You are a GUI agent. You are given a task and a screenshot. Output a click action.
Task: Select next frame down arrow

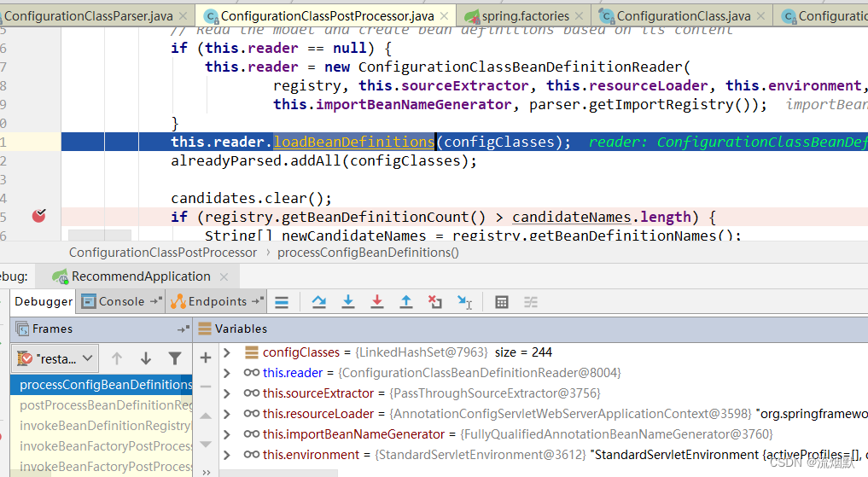coord(146,358)
